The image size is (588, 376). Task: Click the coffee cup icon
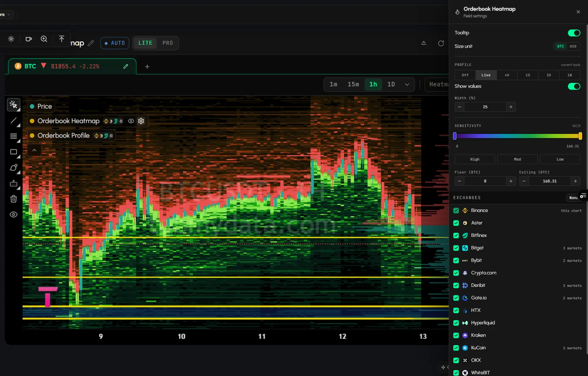28,39
